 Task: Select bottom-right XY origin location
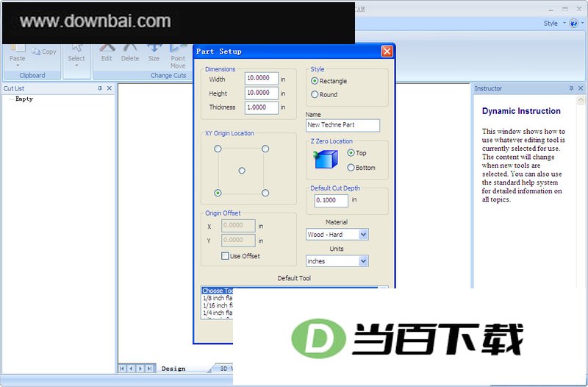click(x=265, y=193)
